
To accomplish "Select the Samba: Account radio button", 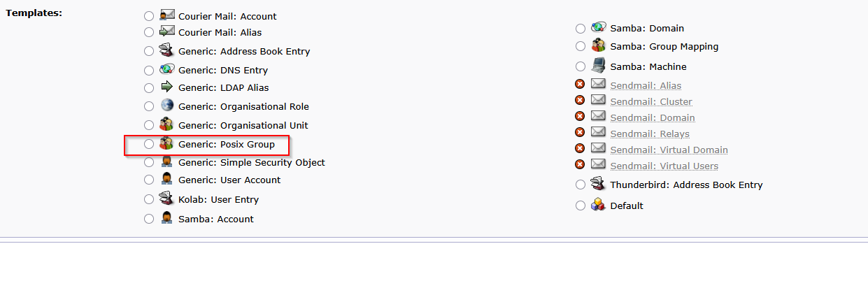I will pos(148,219).
